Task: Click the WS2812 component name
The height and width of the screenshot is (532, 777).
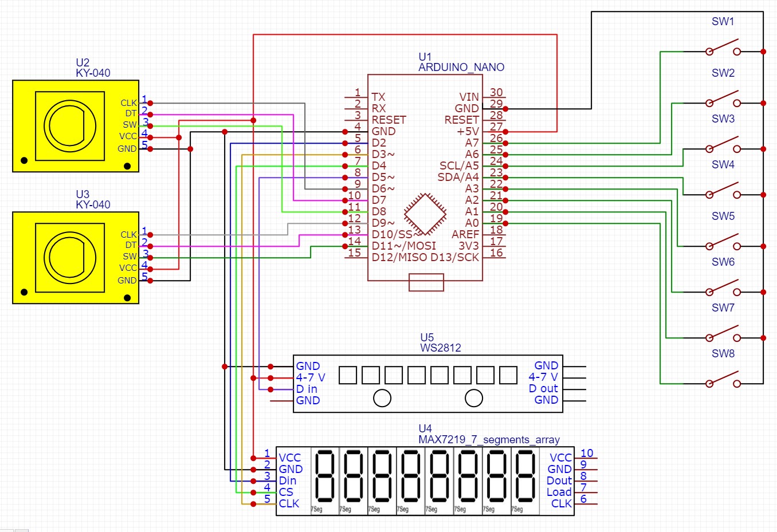Action: 440,348
